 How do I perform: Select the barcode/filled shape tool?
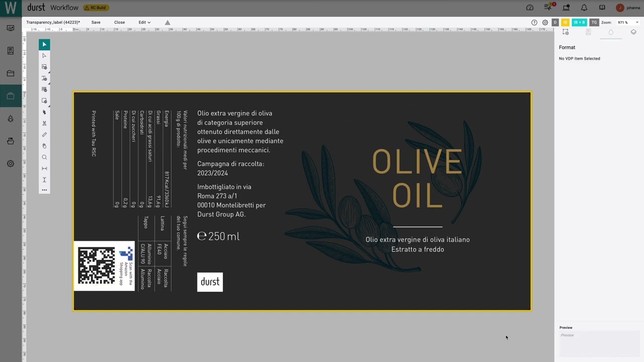pyautogui.click(x=44, y=89)
